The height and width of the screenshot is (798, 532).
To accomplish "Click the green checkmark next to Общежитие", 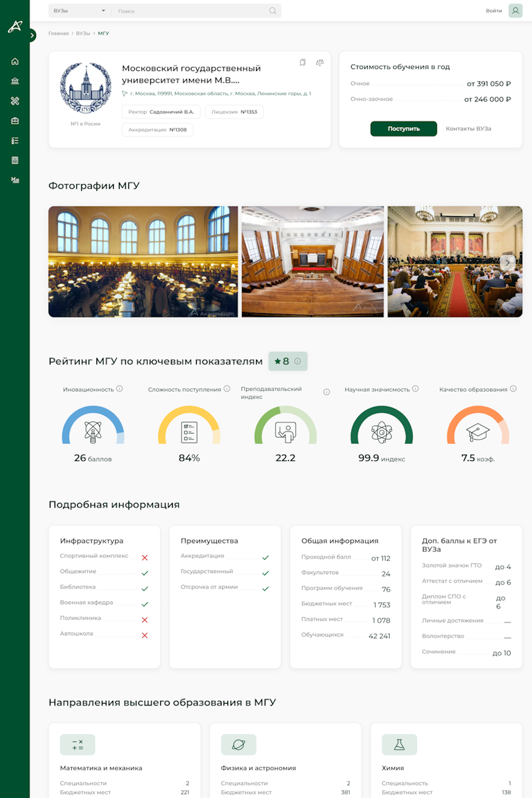I will tap(144, 573).
